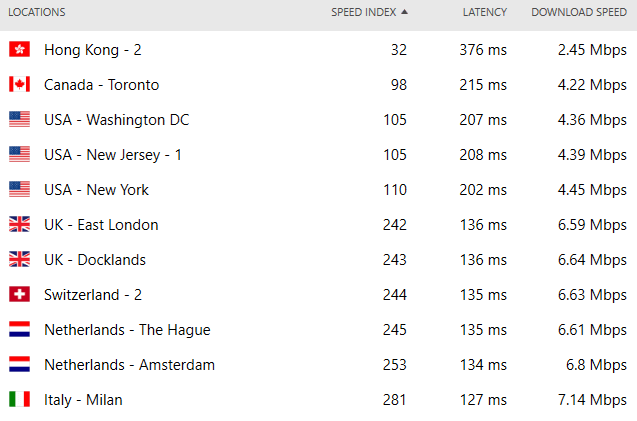The image size is (637, 421).
Task: Click the Switzerland flag icon
Action: (20, 294)
